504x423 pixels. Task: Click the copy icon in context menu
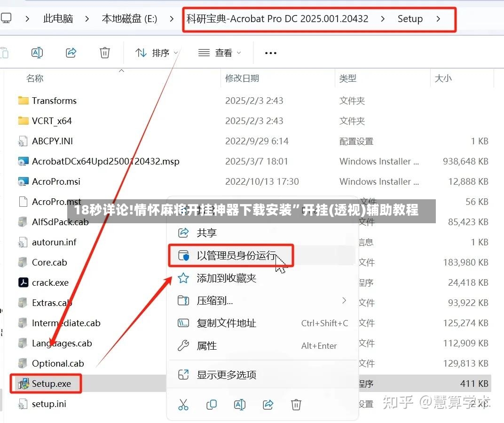[212, 405]
